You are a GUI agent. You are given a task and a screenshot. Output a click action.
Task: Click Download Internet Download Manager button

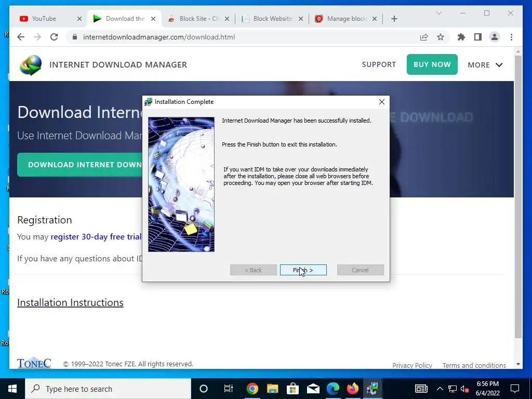[x=80, y=165]
